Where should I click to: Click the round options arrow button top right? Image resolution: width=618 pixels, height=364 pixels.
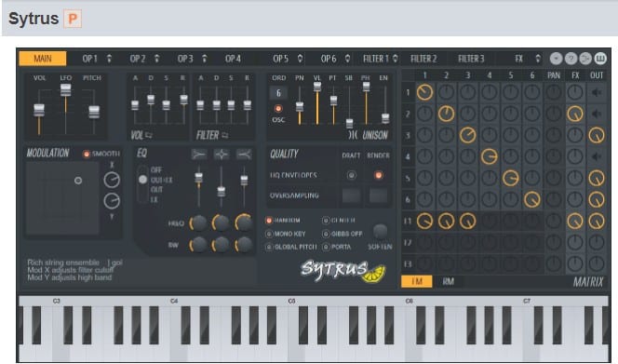click(557, 59)
